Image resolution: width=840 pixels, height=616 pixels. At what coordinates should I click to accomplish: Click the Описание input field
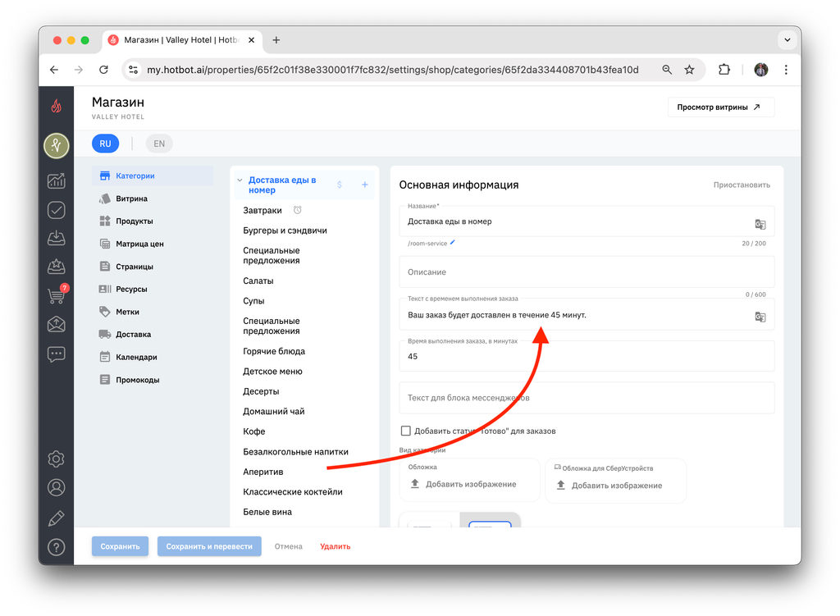point(587,272)
